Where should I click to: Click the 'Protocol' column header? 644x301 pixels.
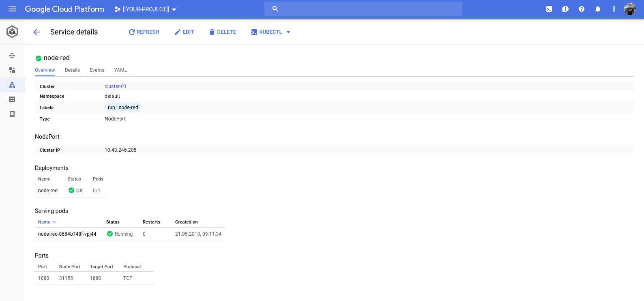tap(132, 267)
